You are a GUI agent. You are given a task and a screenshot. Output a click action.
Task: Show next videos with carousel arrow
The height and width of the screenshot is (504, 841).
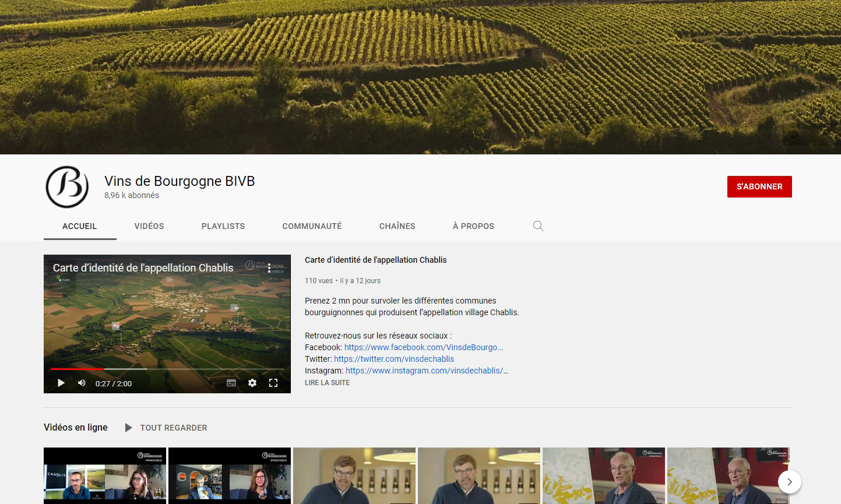790,482
